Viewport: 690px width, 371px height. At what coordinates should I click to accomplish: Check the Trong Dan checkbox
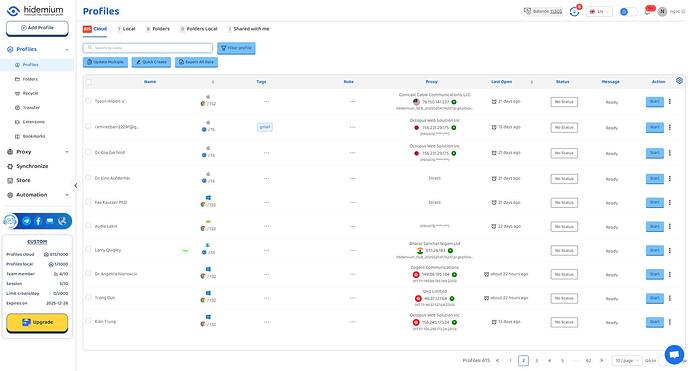(x=88, y=298)
